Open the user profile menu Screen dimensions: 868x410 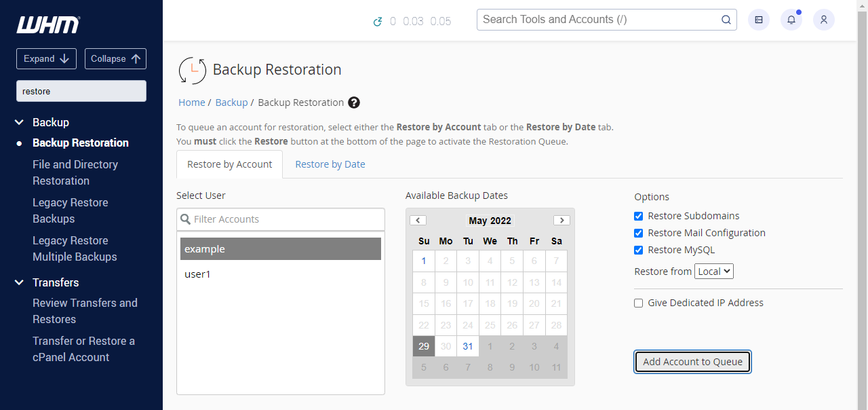click(823, 19)
